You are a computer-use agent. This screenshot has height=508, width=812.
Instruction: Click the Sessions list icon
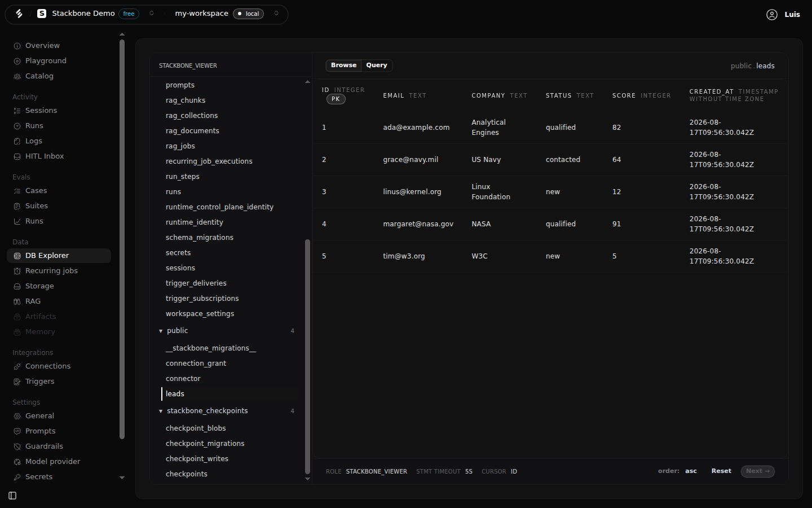17,111
